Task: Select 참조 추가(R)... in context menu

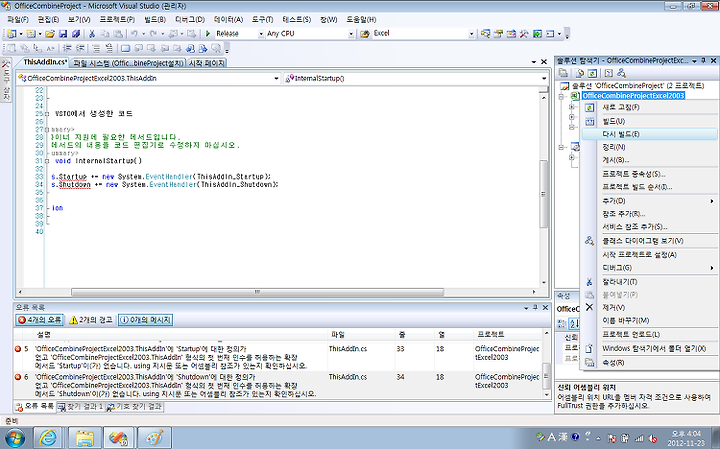Action: coord(649,214)
